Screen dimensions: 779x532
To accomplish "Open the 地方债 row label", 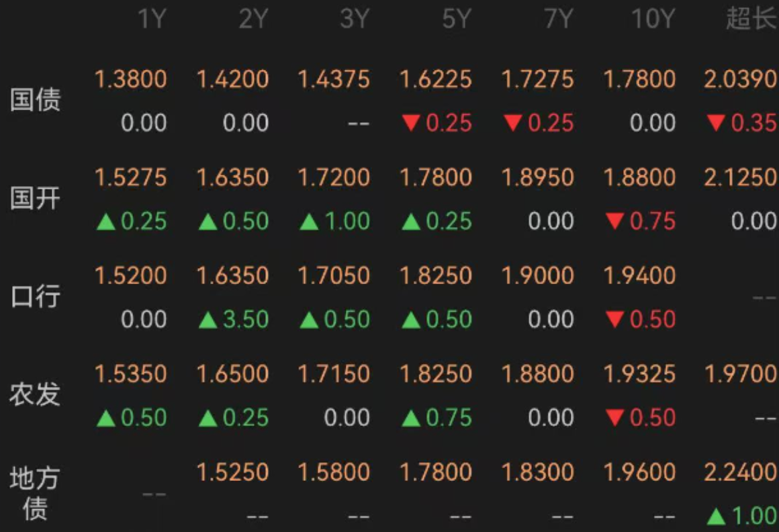I will pos(36,493).
